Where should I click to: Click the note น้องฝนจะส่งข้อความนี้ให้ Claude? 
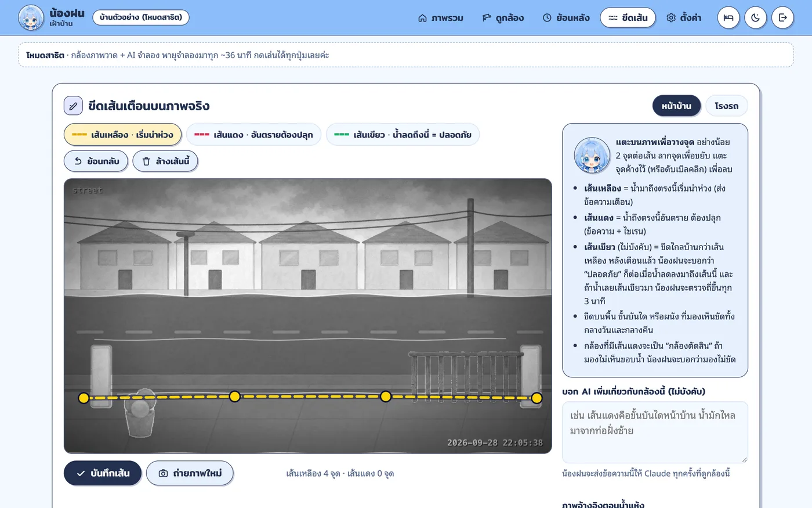pos(646,474)
